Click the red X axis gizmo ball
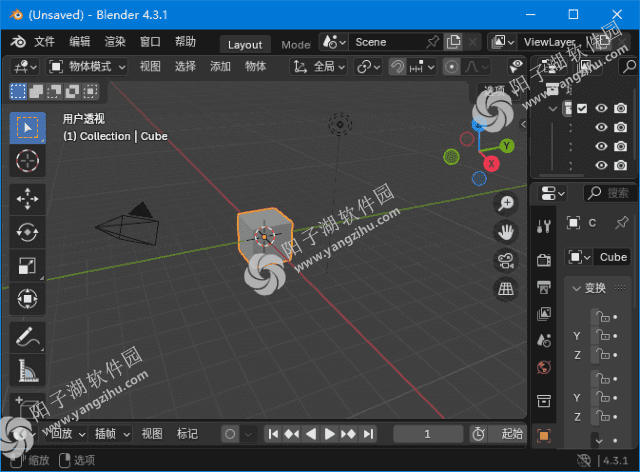 (491, 164)
